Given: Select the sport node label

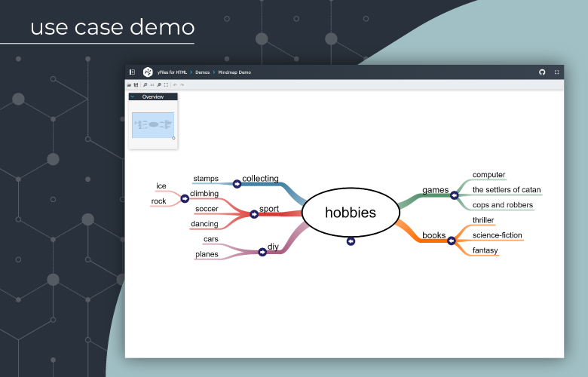Looking at the screenshot, I should (269, 209).
